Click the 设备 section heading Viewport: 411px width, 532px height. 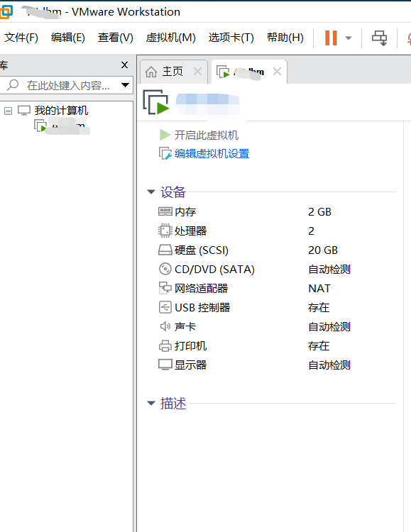(x=173, y=192)
